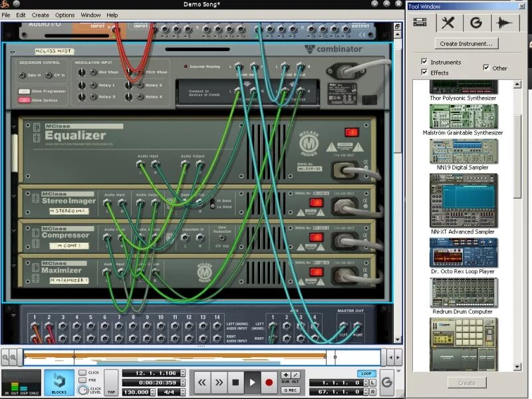Select NN-XT Advanced Sampler device

(463, 204)
